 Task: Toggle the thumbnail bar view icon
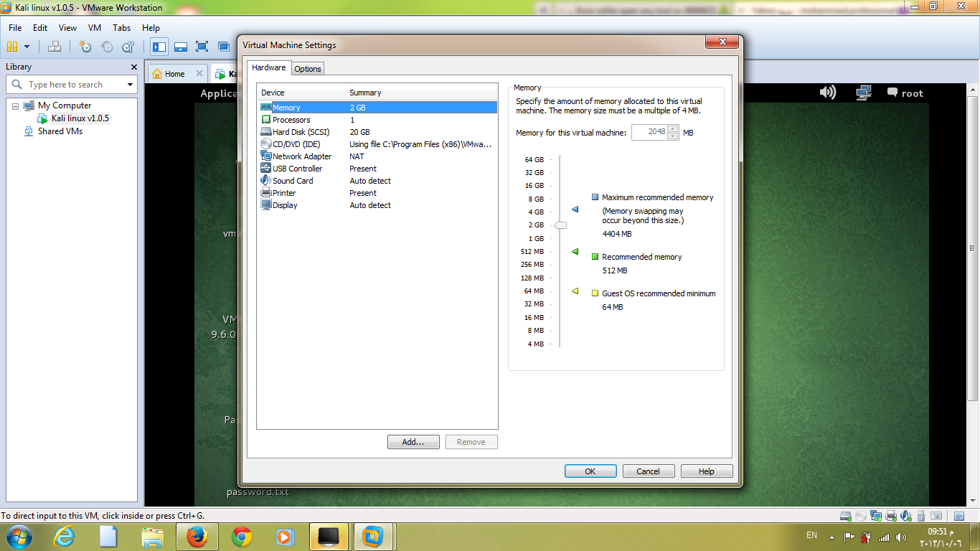[x=181, y=47]
